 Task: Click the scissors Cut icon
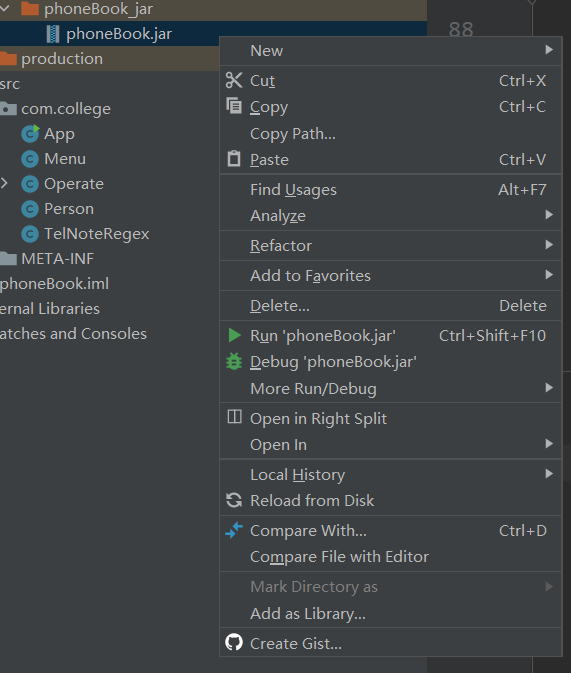click(234, 80)
